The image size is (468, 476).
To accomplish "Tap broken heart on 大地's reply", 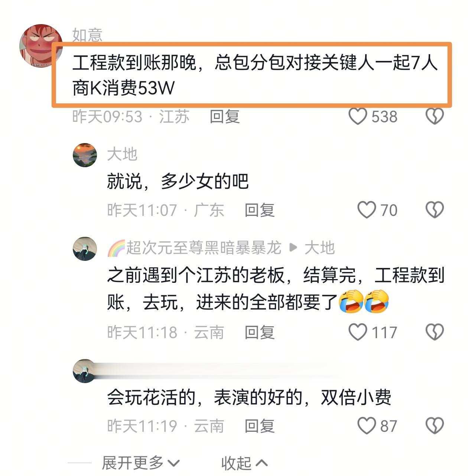I will pos(435,210).
